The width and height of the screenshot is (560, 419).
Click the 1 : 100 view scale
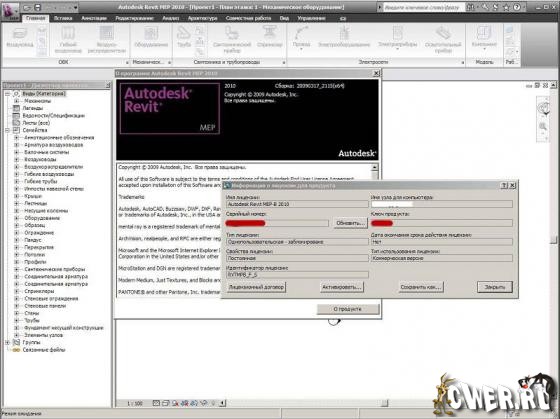(135, 403)
